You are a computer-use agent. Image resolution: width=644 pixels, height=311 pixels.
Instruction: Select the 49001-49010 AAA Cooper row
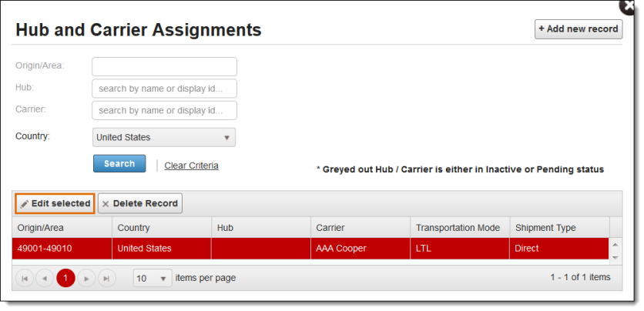pyautogui.click(x=308, y=249)
